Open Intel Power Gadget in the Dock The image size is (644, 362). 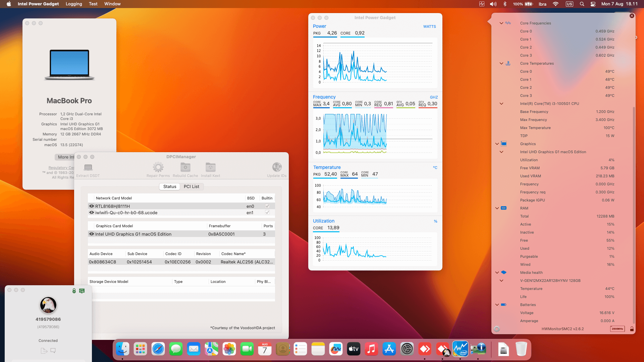tap(460, 349)
